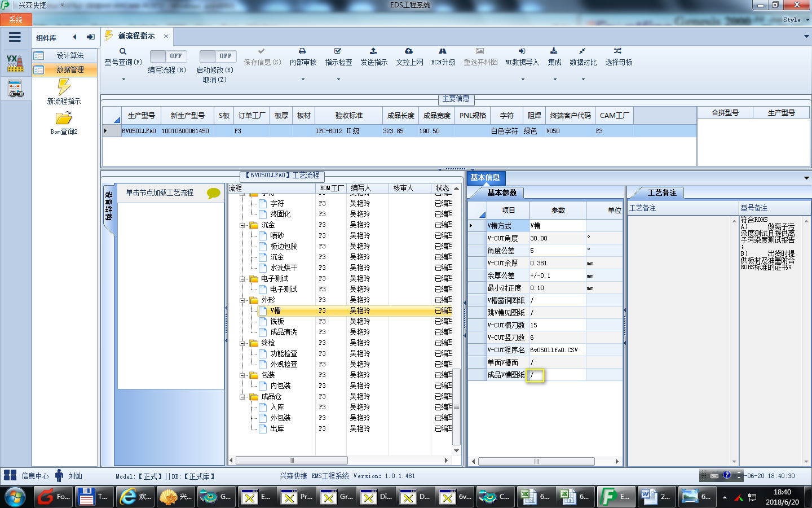Select the 基本参数 tab
The height and width of the screenshot is (508, 812).
502,192
